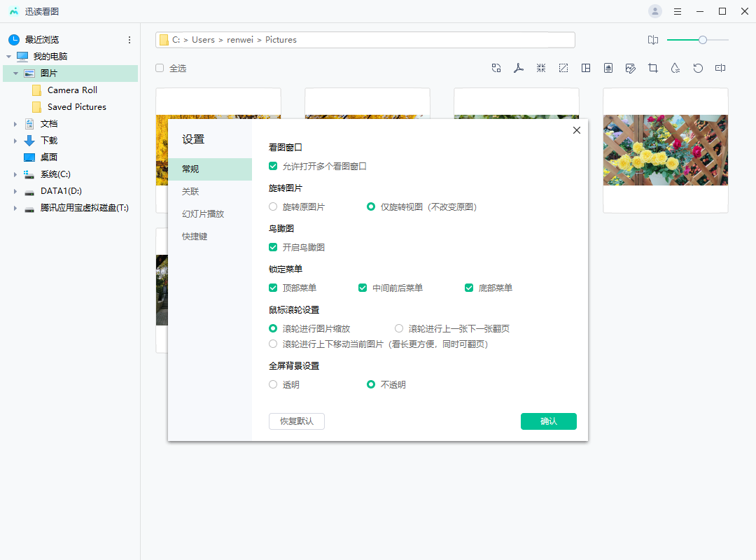Select the crop tool icon
Screen dimensions: 756x560
[x=653, y=68]
